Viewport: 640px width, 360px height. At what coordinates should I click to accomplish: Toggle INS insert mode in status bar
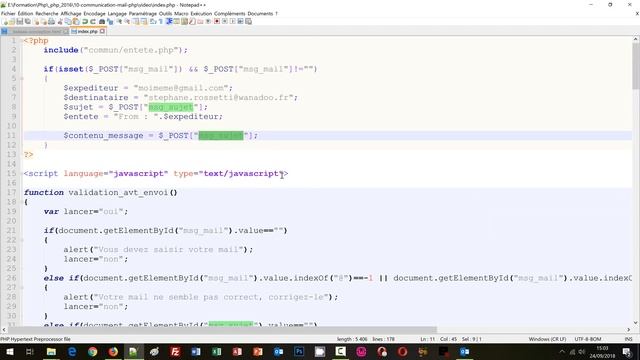tap(628, 339)
